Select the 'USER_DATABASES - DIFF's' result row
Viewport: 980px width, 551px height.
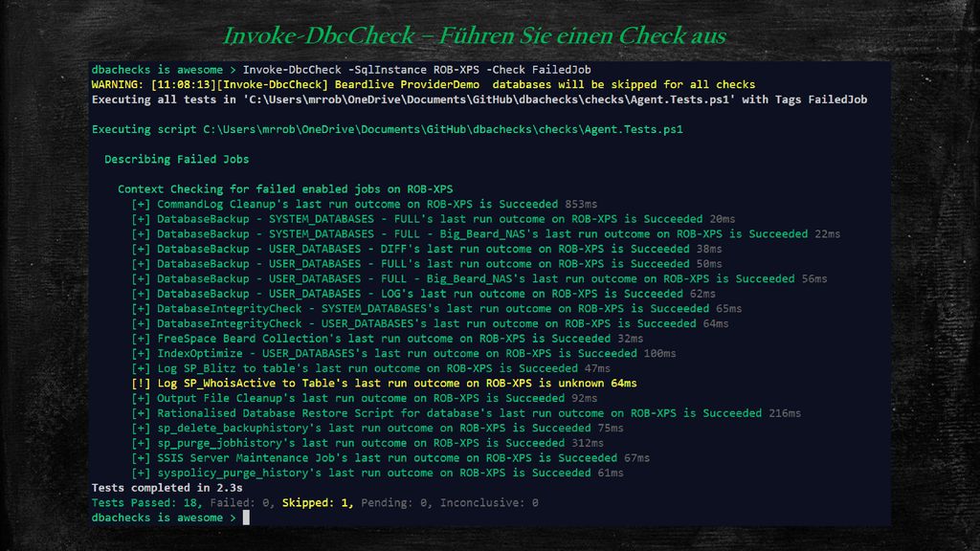tap(426, 249)
